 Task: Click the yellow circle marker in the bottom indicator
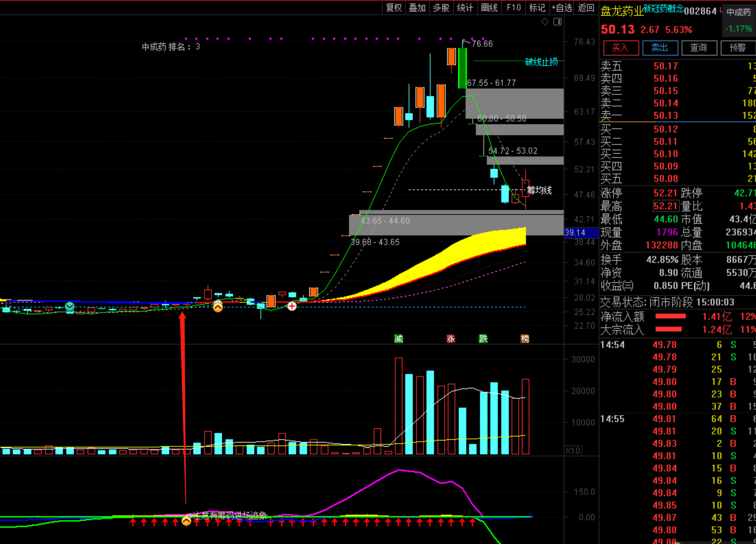[x=186, y=521]
